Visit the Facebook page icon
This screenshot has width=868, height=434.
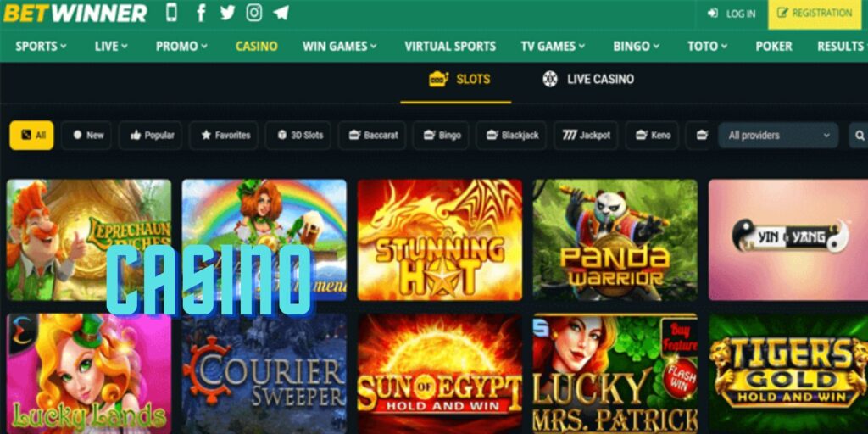[x=201, y=13]
